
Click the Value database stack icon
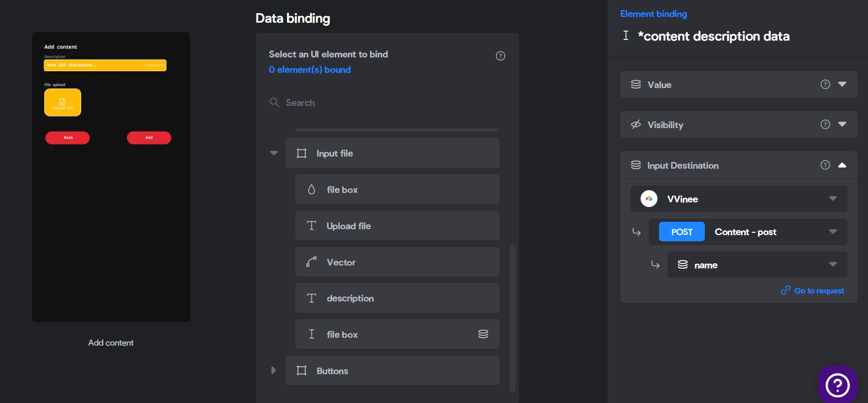pos(636,84)
